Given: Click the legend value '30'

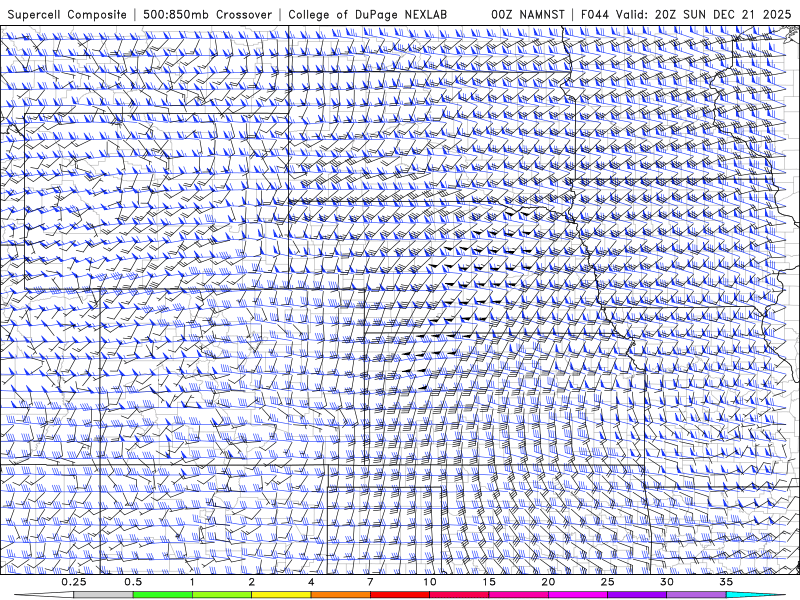Looking at the screenshot, I should (x=666, y=582).
